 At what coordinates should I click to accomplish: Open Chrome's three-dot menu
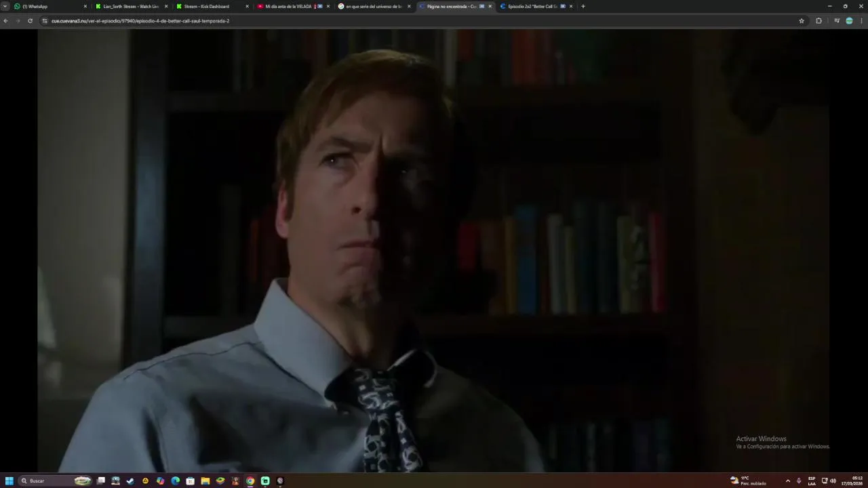(861, 21)
